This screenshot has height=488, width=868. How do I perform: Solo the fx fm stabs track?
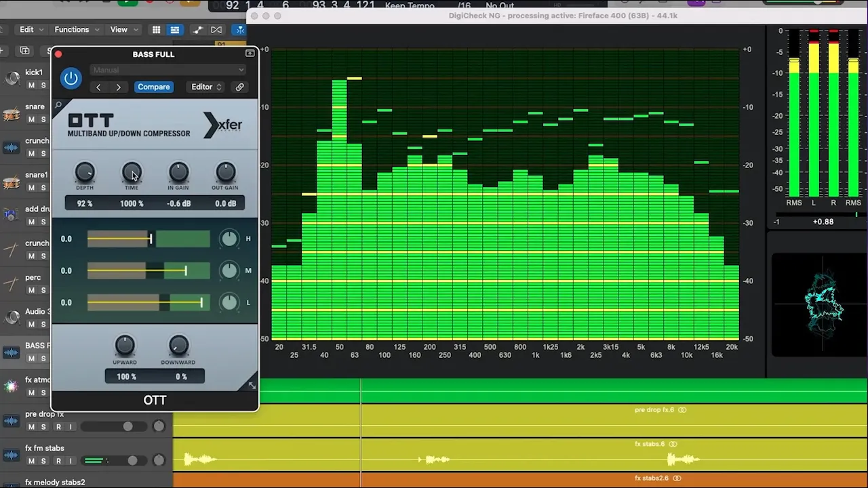43,461
